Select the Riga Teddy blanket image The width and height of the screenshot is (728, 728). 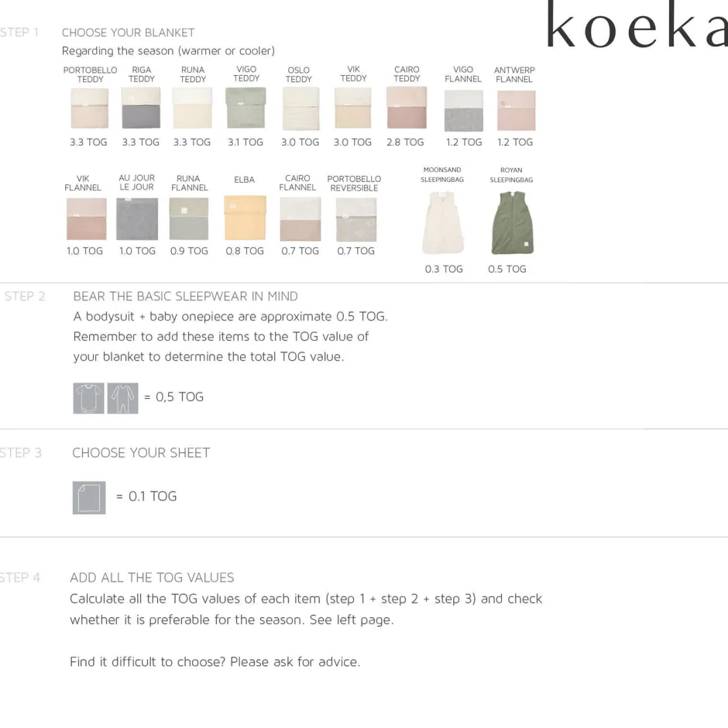tap(141, 108)
